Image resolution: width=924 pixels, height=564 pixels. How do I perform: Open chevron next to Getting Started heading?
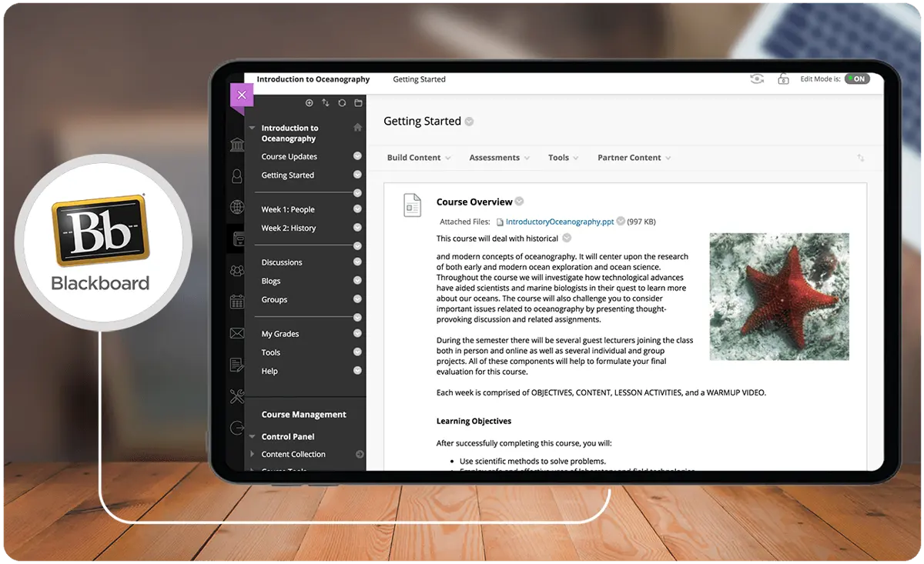pyautogui.click(x=469, y=122)
